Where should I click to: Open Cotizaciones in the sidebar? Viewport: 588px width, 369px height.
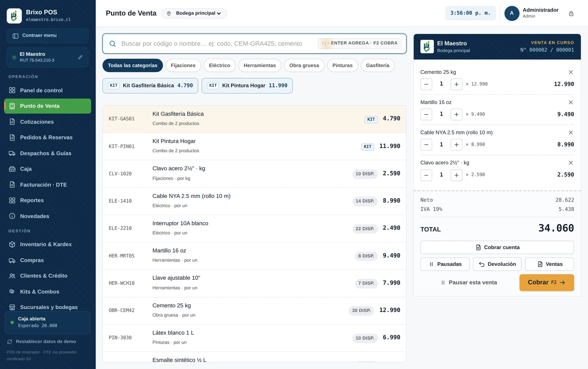tap(47, 122)
